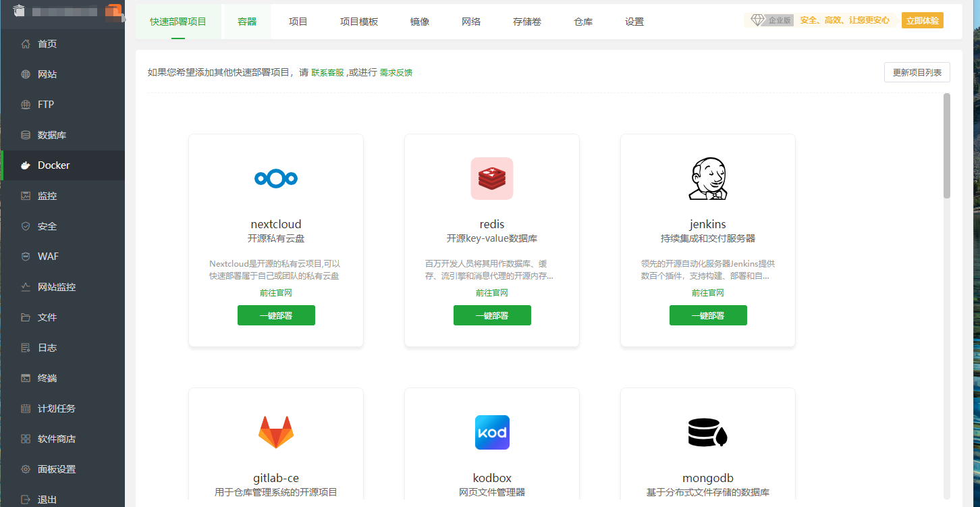Viewport: 980px width, 507px height.
Task: Click the folder icon beside 文件
Action: 26,317
